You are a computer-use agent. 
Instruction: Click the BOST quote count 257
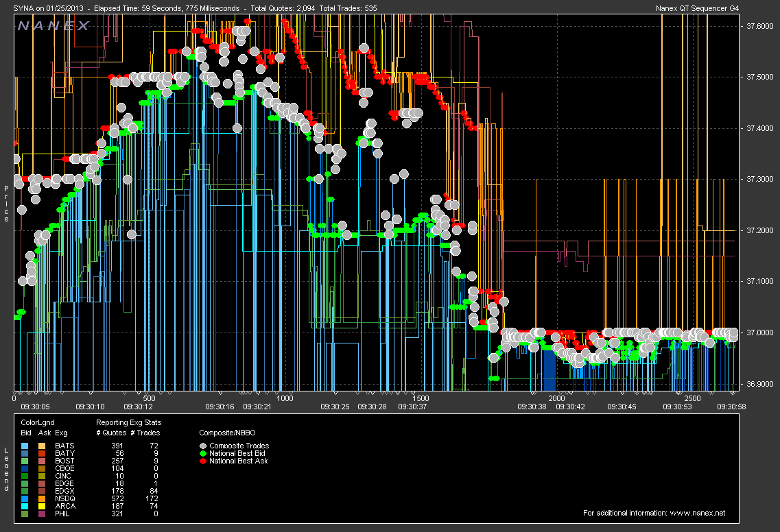point(117,461)
